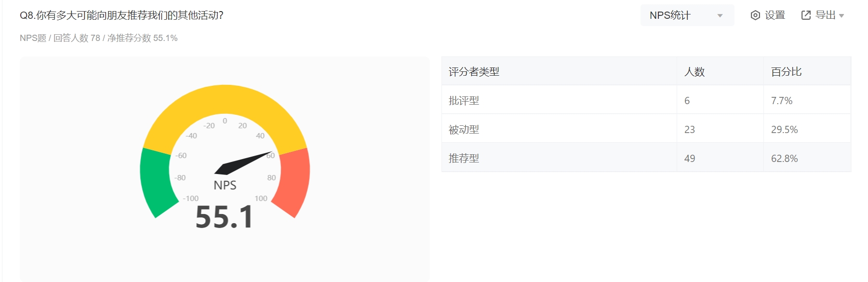Click the 62.8% percentage cell
Screen dimensions: 868x282
(x=784, y=158)
